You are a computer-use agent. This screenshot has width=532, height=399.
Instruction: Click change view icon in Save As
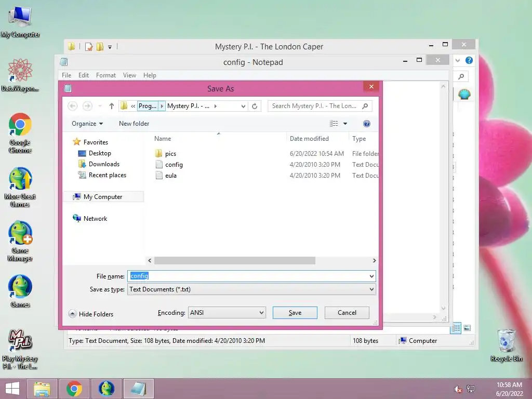[334, 124]
